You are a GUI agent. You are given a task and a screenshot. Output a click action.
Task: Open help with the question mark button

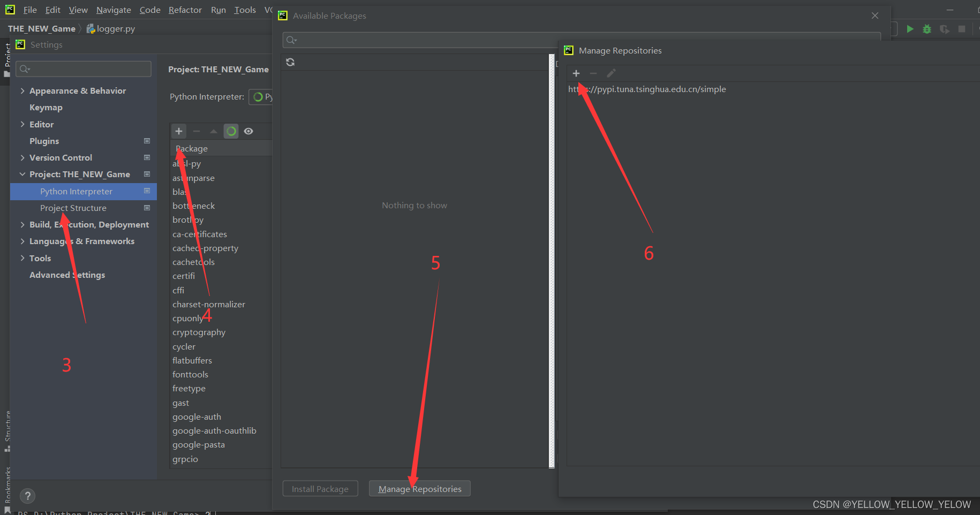coord(27,496)
